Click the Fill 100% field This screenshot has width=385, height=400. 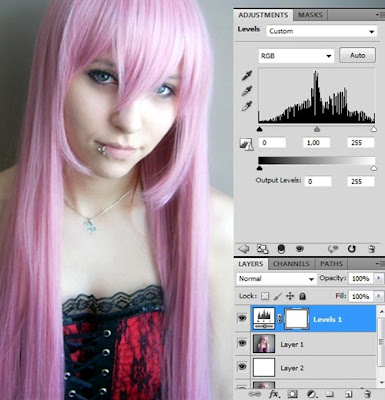[x=361, y=296]
